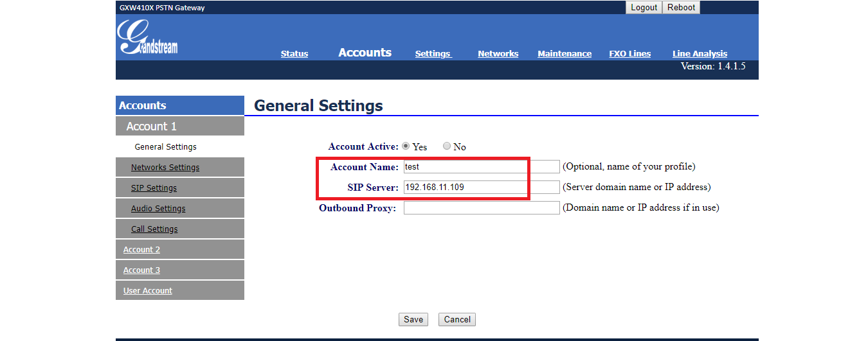
Task: Open the Status tab
Action: pyautogui.click(x=294, y=54)
